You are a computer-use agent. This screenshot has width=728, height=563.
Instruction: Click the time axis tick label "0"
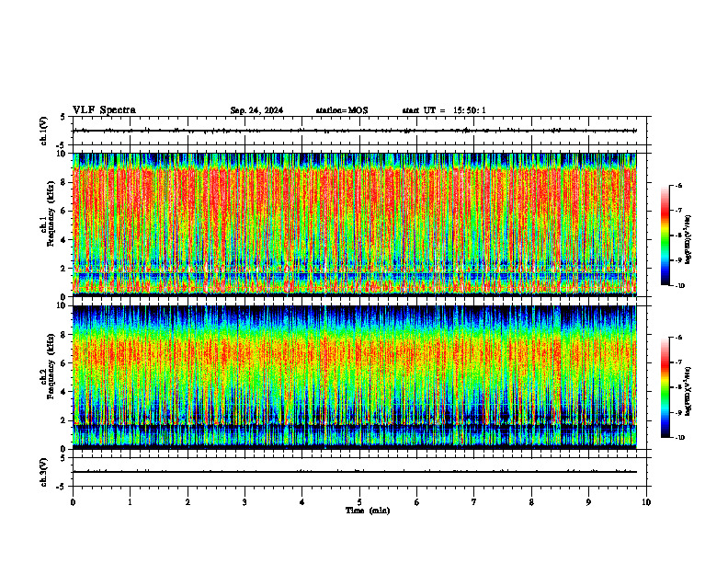pyautogui.click(x=73, y=502)
